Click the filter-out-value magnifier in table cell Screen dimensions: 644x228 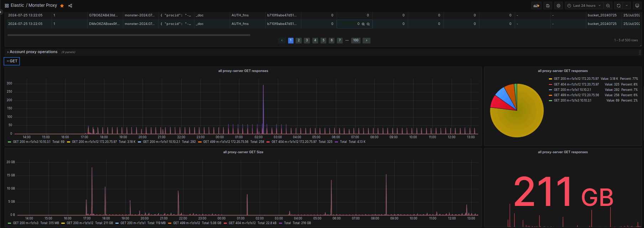[x=368, y=24]
